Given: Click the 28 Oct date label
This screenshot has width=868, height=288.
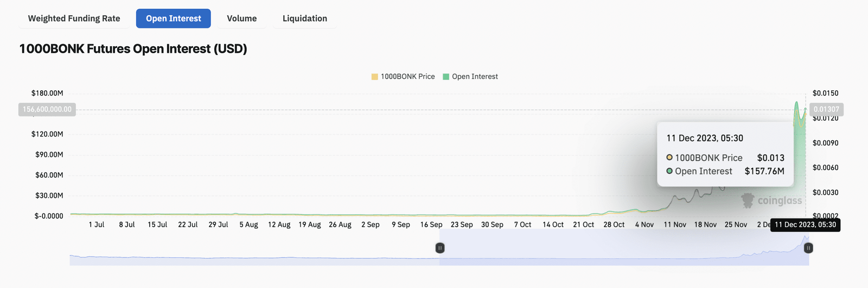Looking at the screenshot, I should pyautogui.click(x=614, y=224).
